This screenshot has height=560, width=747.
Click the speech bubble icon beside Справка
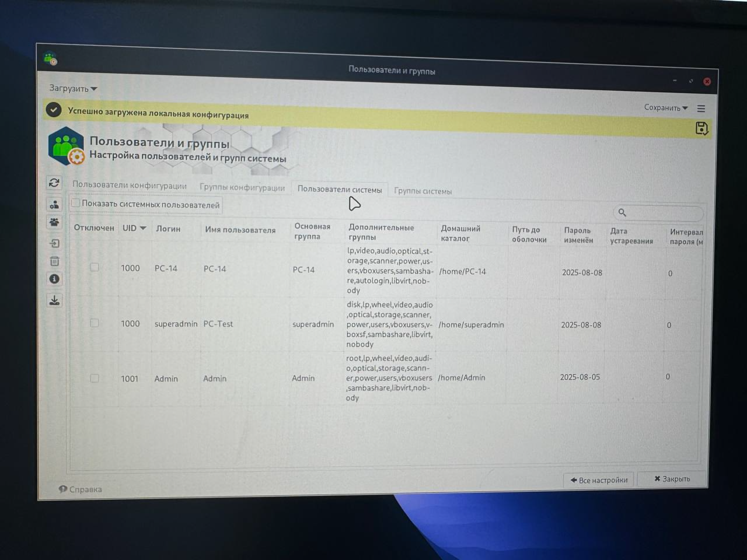(x=63, y=489)
